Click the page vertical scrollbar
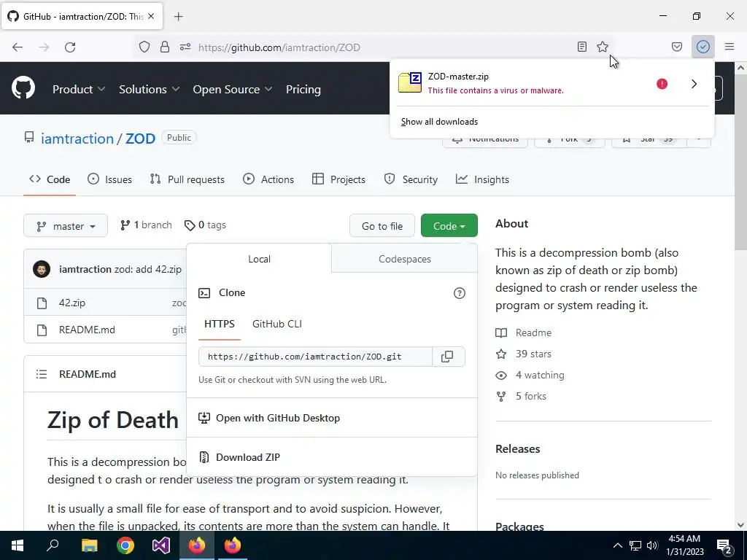The width and height of the screenshot is (747, 560). coord(741,162)
